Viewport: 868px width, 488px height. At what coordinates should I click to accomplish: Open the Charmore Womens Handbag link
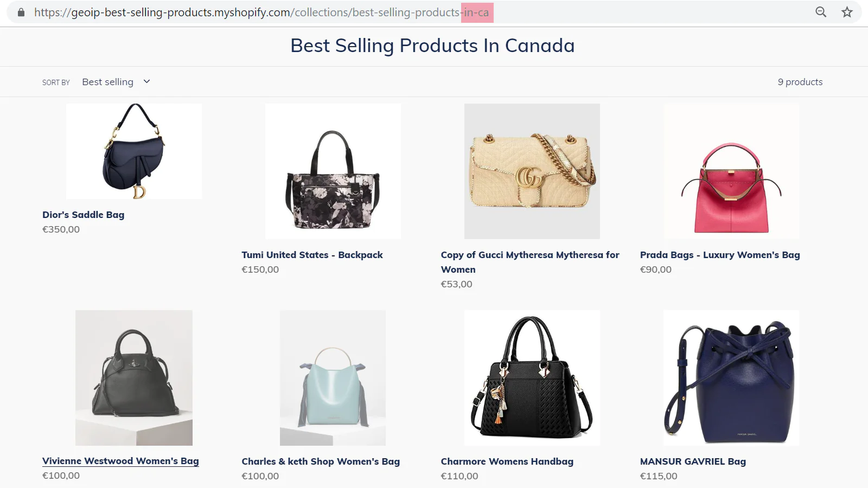507,461
